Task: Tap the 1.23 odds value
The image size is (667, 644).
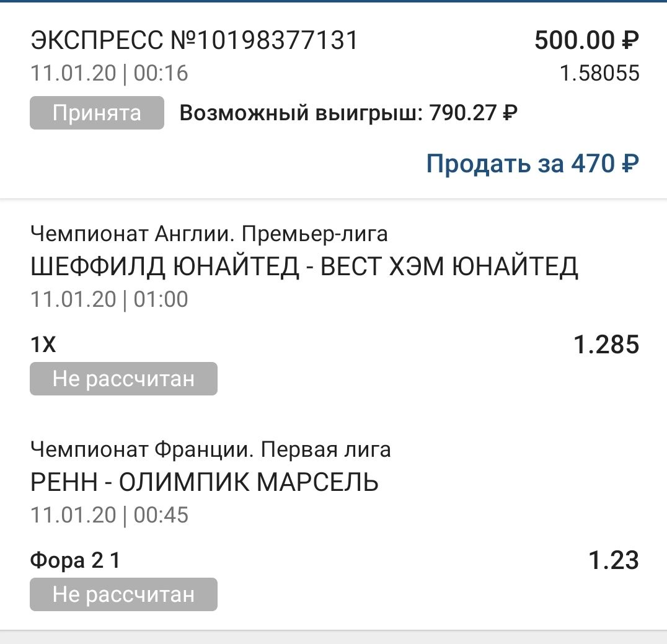Action: point(613,560)
